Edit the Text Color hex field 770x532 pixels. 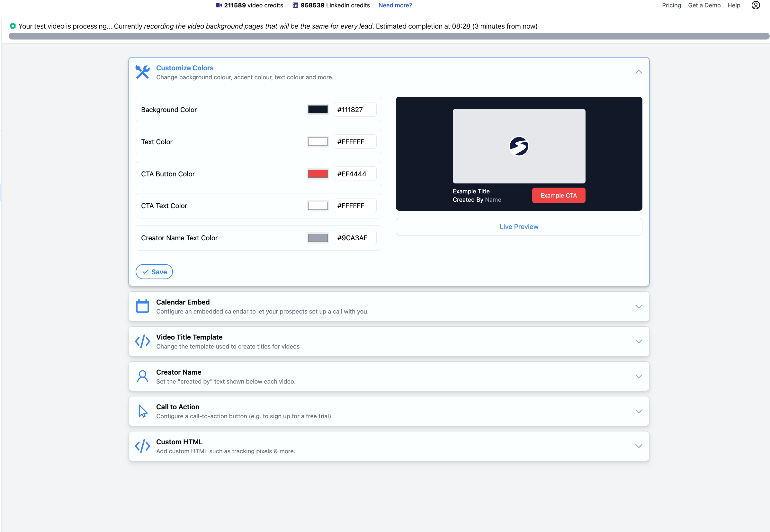coord(355,142)
